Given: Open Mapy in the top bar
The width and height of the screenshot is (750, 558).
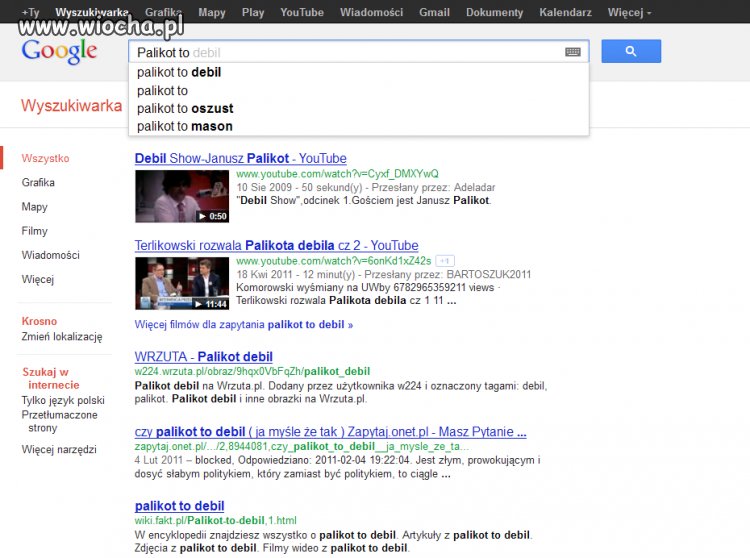Looking at the screenshot, I should point(211,12).
